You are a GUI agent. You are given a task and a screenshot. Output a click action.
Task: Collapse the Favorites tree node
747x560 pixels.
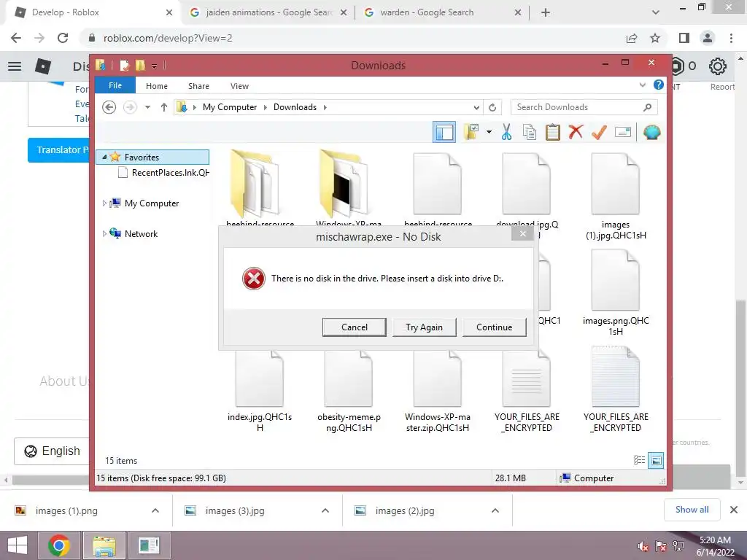(104, 157)
